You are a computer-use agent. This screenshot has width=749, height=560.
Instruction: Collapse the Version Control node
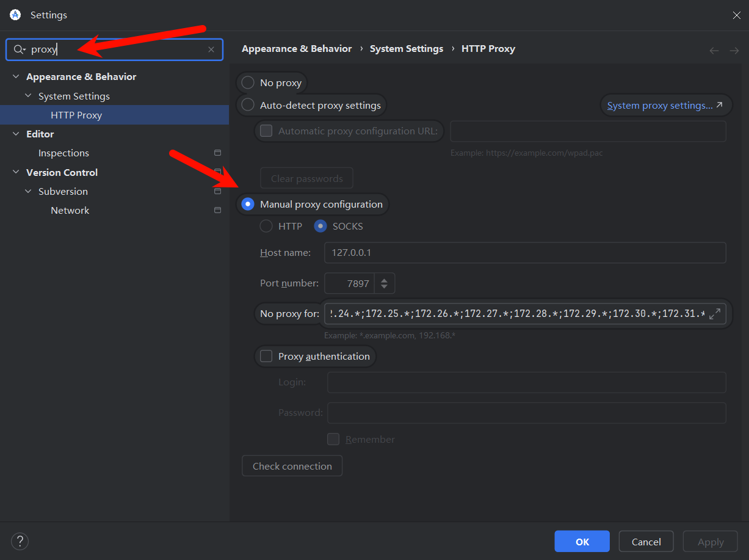point(16,173)
